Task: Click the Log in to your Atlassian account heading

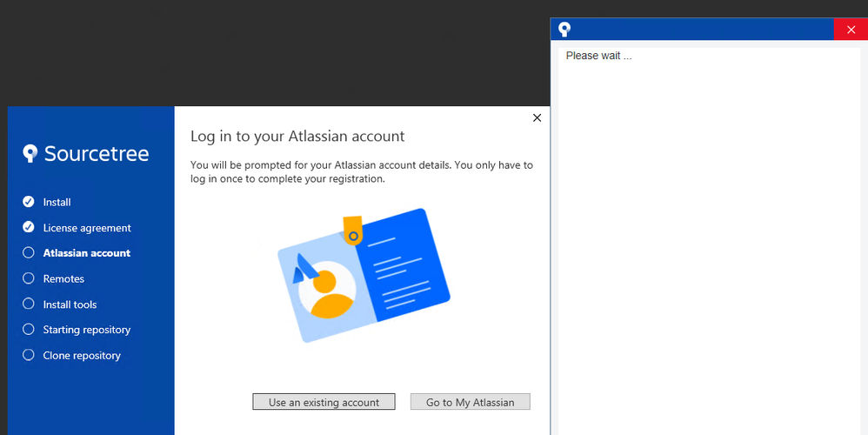Action: (x=297, y=136)
